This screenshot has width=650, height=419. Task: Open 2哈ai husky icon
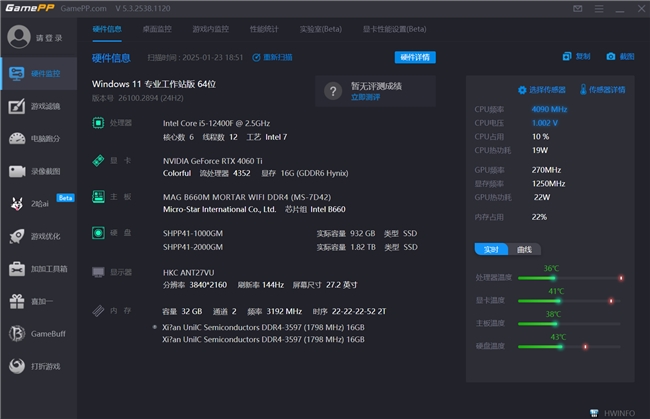[17, 203]
